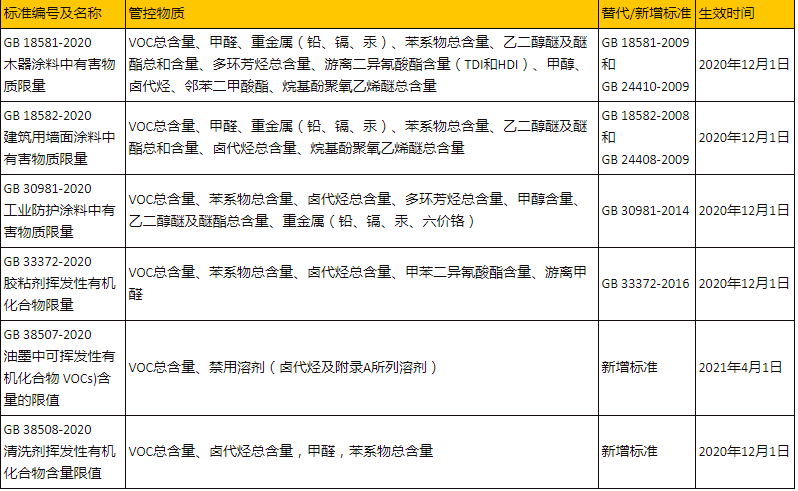This screenshot has height=491, width=798.
Task: Select the GB 18582-2020 建筑用墙面涂料 cell
Action: click(x=63, y=138)
